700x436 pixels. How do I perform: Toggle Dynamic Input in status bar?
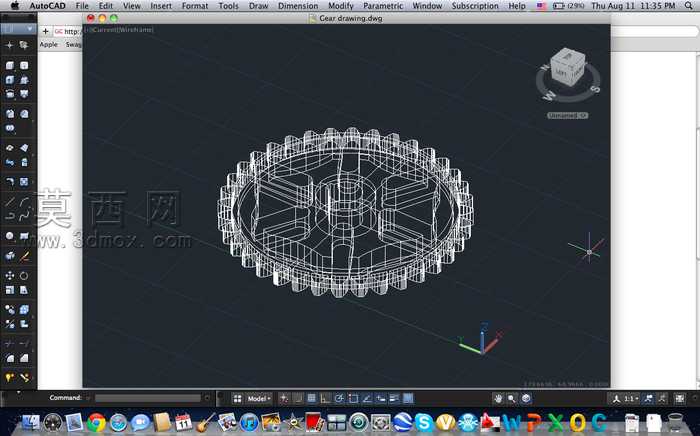click(381, 399)
